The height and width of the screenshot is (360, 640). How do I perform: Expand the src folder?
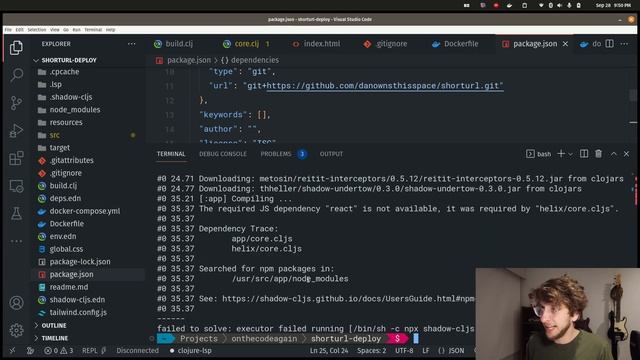pyautogui.click(x=54, y=135)
